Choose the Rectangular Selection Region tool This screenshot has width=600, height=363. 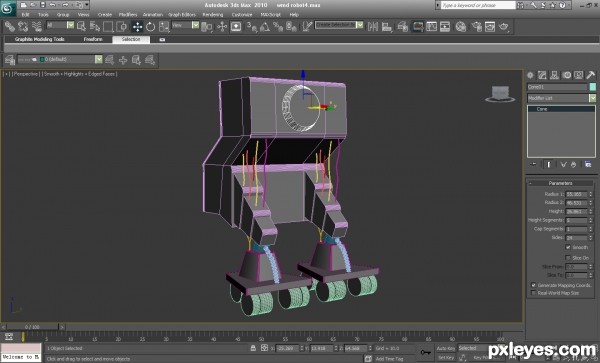108,26
